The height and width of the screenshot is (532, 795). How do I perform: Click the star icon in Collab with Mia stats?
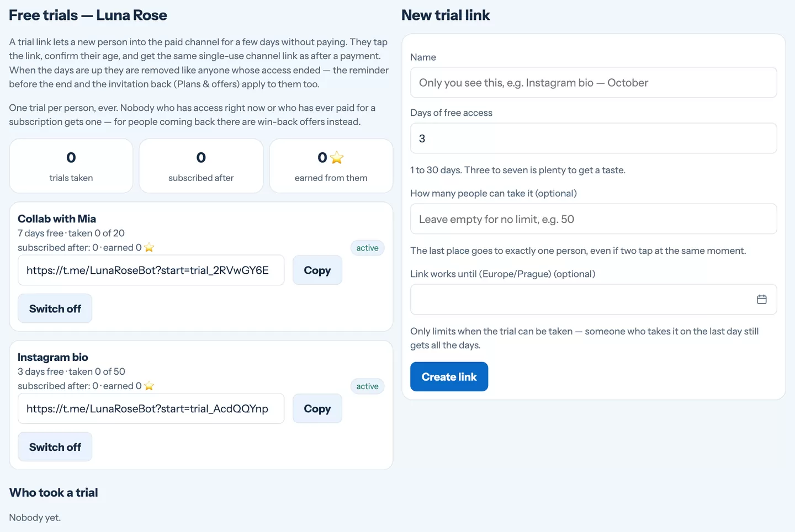coord(149,247)
